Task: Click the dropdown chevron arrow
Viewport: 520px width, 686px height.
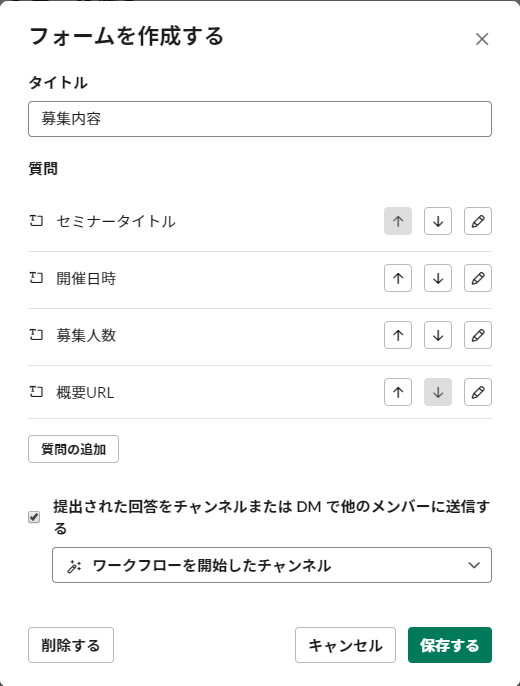Action: [x=474, y=565]
